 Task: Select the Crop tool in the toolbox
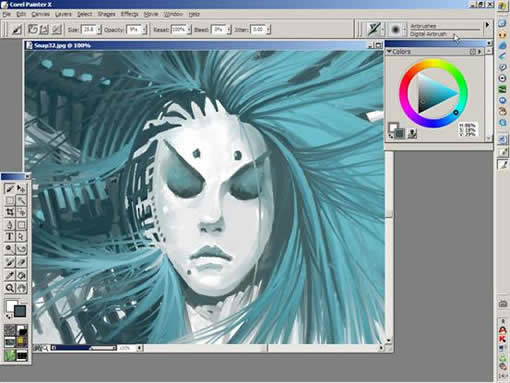pos(9,212)
